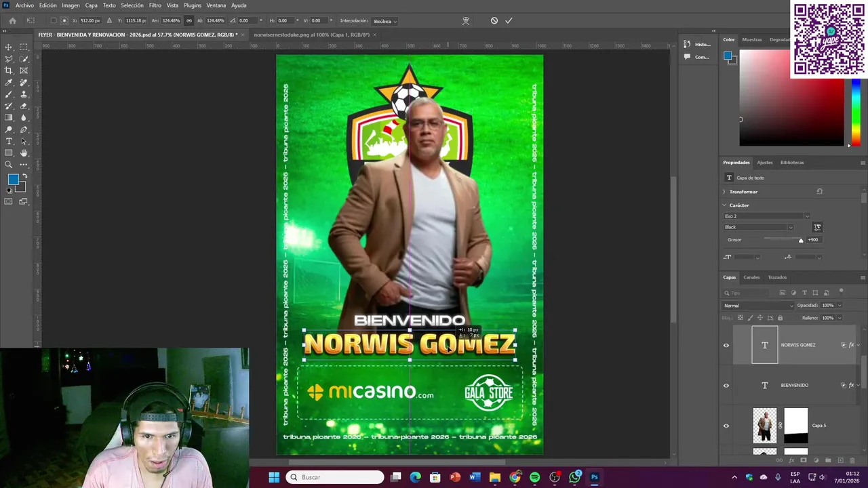Switch to warp mode in options bar
Screen dimensions: 868x488
(x=466, y=21)
